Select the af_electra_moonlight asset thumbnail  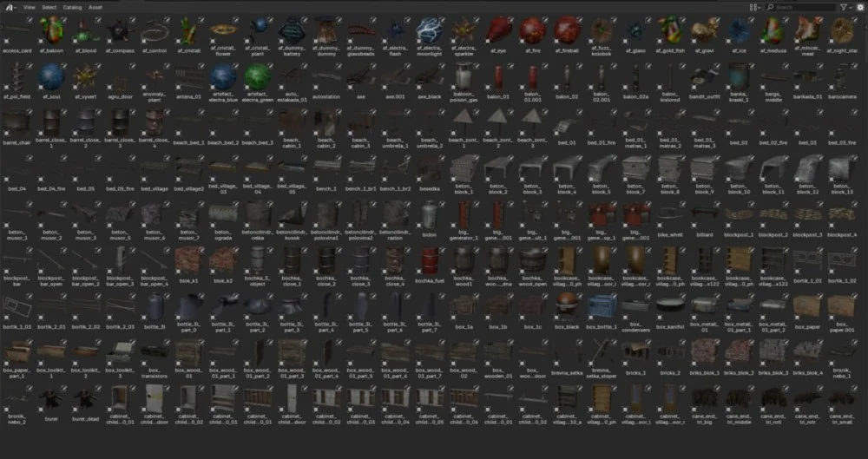point(429,31)
